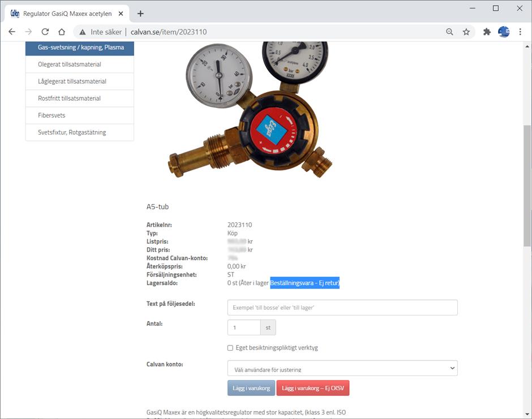Screen dimensions: 532x419
Task: Open zoom magnifier icon in address bar
Action: pyautogui.click(x=449, y=32)
